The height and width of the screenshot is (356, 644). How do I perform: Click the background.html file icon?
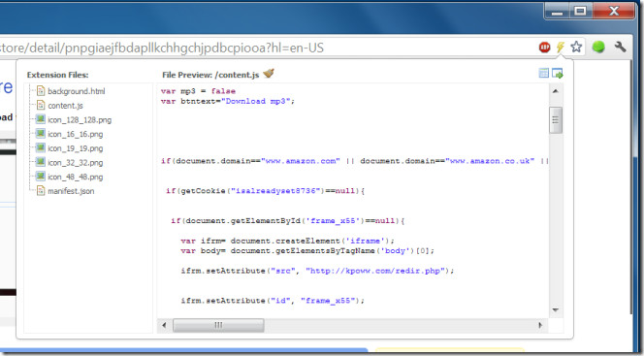click(41, 91)
